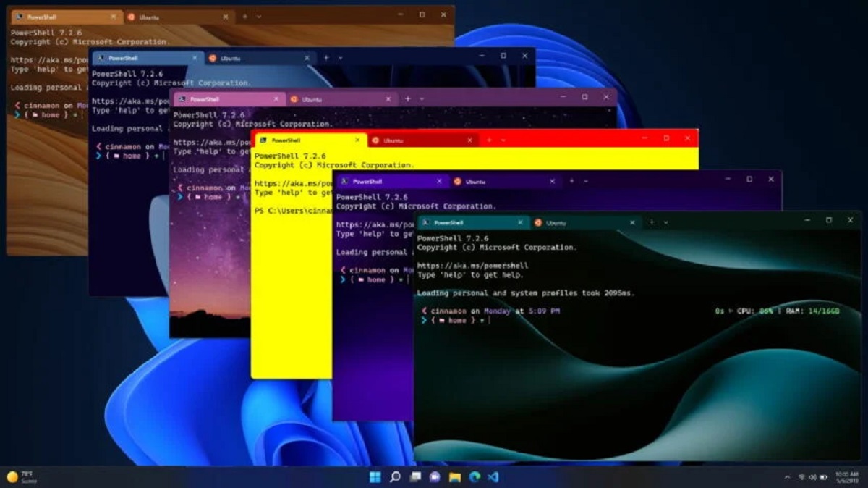Open the profile dropdown in the teal terminal window

click(665, 223)
